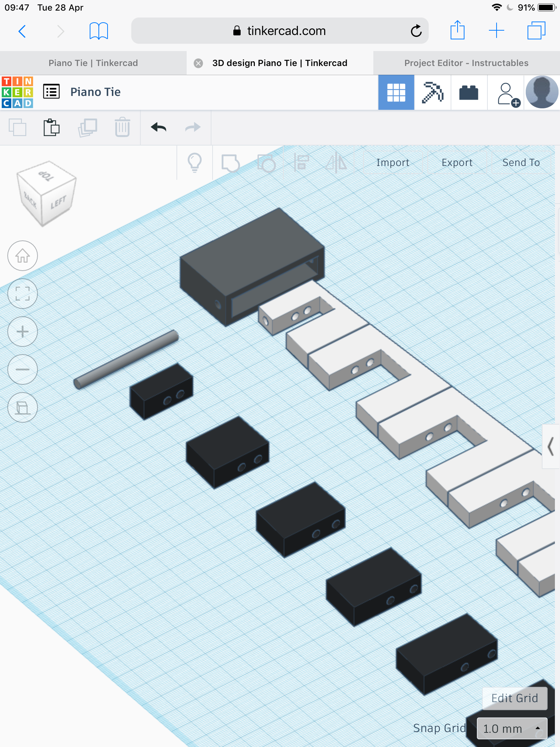
Task: Add a new Safari tab
Action: 497,30
